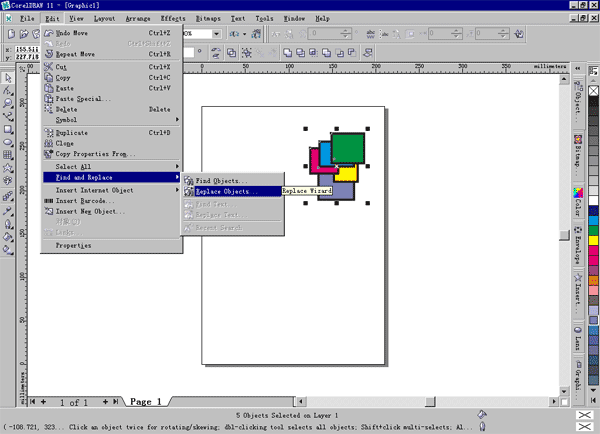Viewport: 600px width, 434px height.
Task: Collapse the docker panel with double arrow
Action: 578,68
